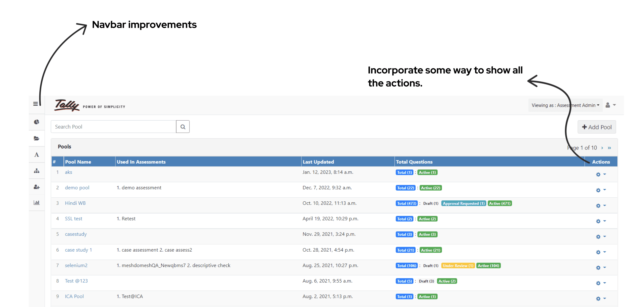Open the user profile icon menu
The width and height of the screenshot is (644, 307).
(610, 105)
